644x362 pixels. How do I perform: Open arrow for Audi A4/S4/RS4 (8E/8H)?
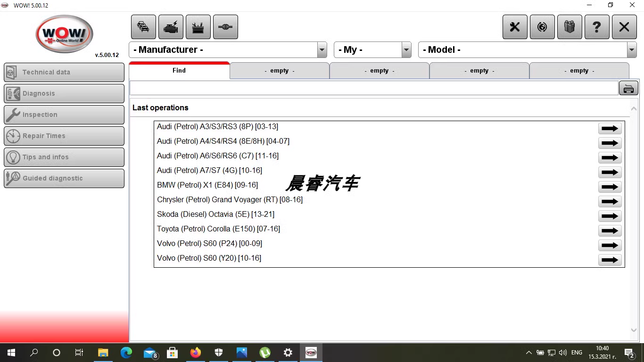coord(610,143)
